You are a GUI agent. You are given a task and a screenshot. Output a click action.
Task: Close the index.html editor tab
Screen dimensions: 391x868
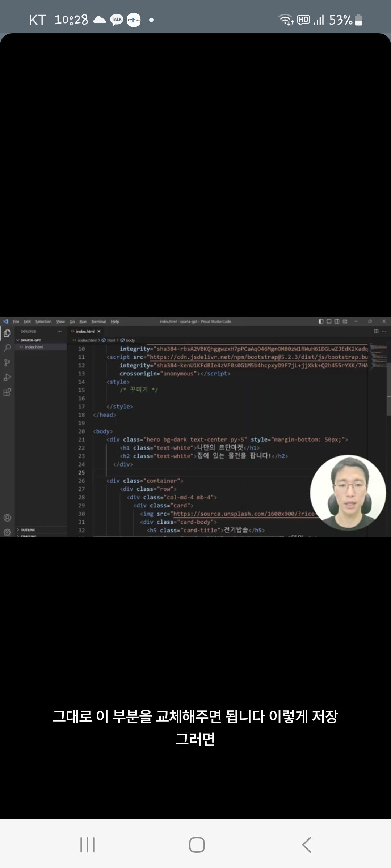pyautogui.click(x=99, y=331)
